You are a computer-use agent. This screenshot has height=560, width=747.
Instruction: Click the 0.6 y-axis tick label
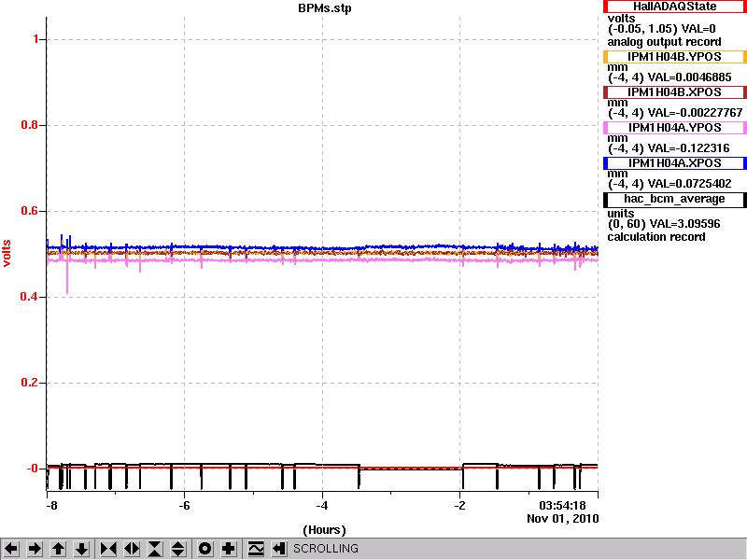point(30,211)
